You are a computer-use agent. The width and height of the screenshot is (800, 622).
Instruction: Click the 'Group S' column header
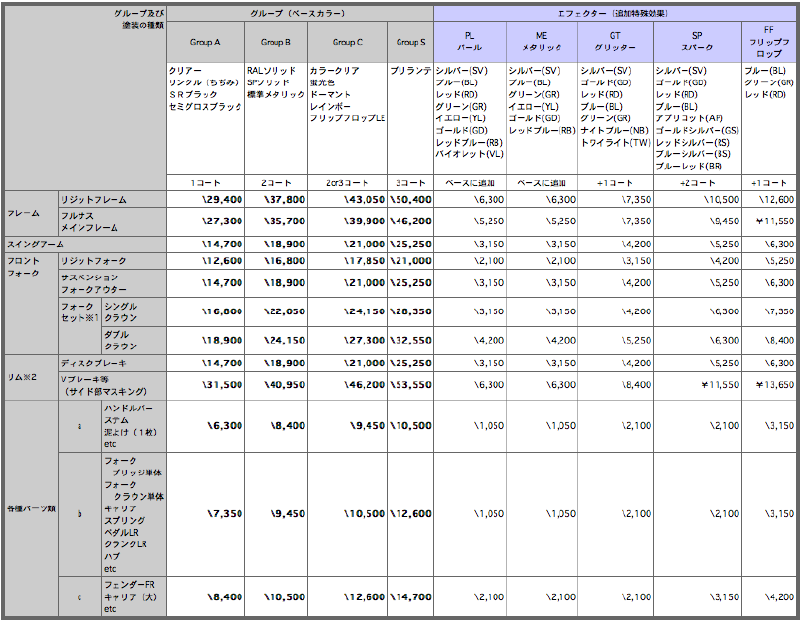point(411,42)
